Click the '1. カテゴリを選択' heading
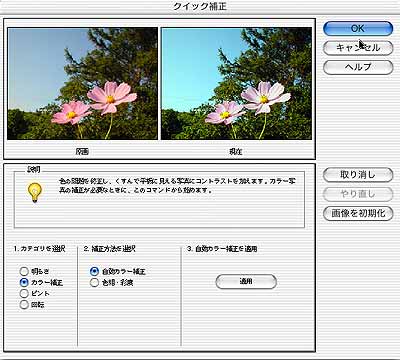This screenshot has height=360, width=400. click(x=40, y=249)
